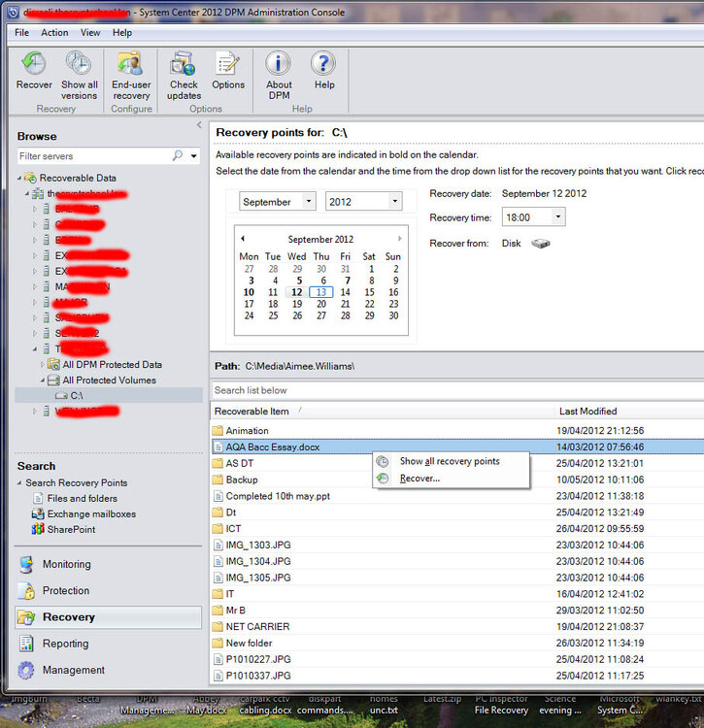704x728 pixels.
Task: Click the Disk icon beside Recover from
Action: tap(541, 244)
